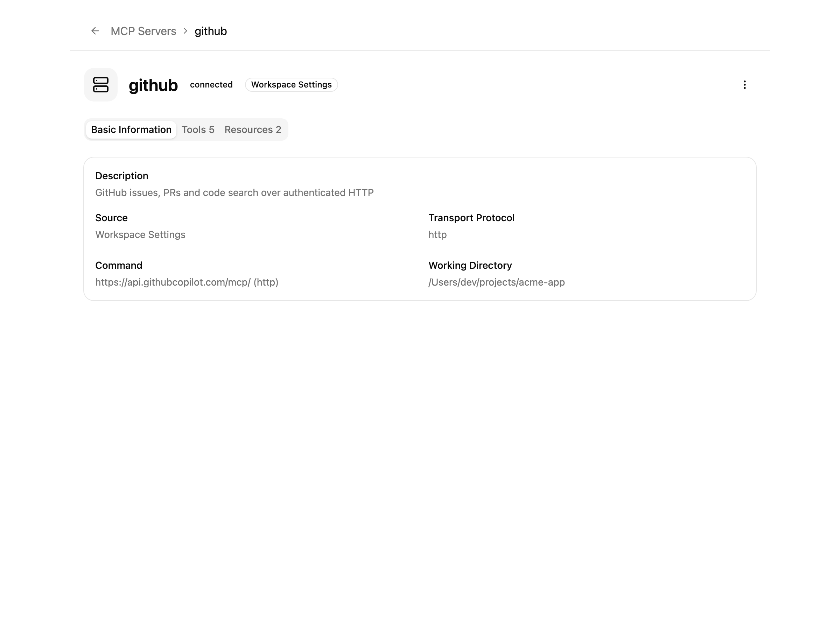Viewport: 840px width, 630px height.
Task: Go to MCP Servers breadcrumb
Action: click(x=143, y=31)
